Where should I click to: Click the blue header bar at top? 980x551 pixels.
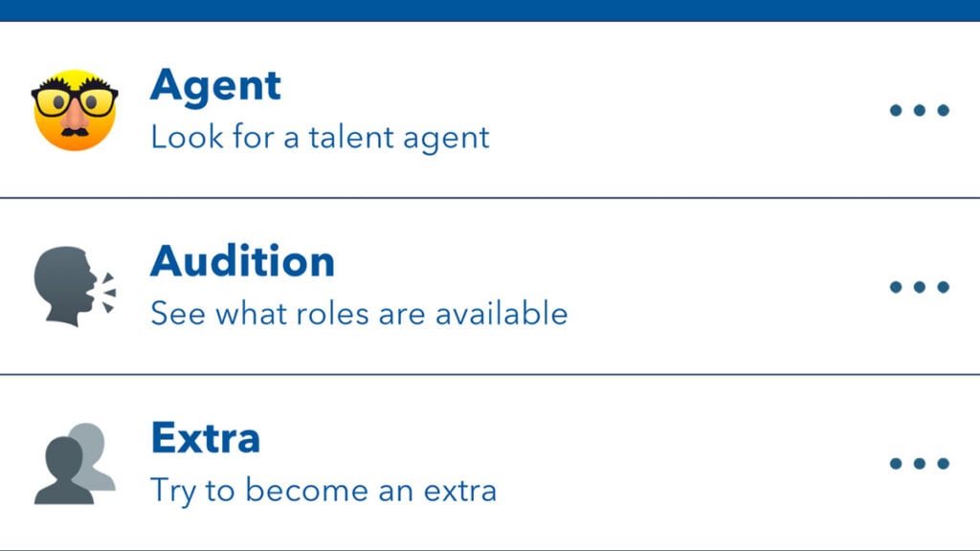pyautogui.click(x=490, y=10)
